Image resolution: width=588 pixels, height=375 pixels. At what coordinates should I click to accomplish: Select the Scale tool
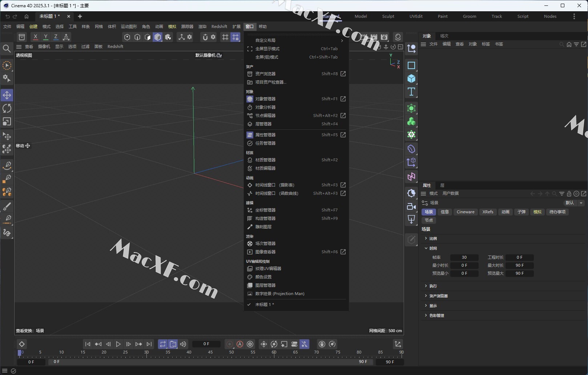click(7, 121)
